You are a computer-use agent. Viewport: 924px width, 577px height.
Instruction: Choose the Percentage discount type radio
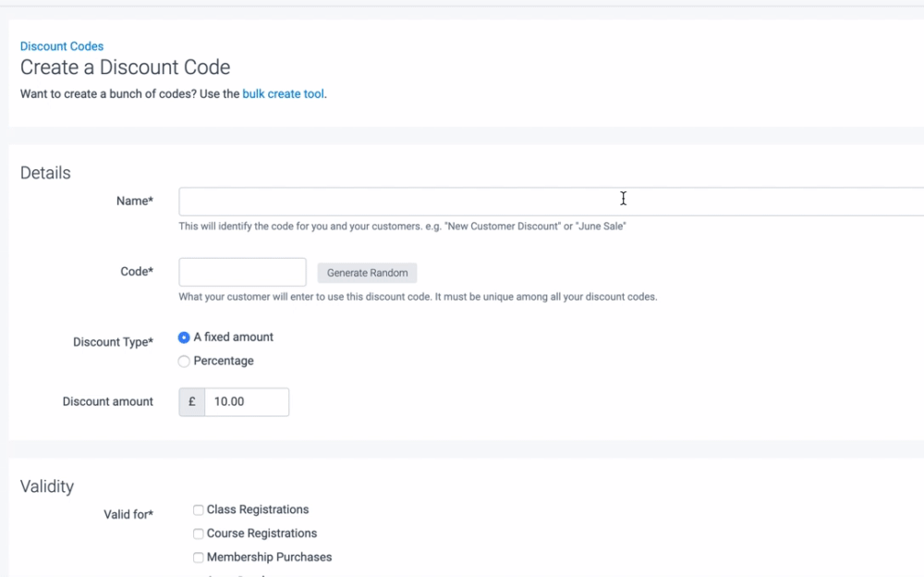click(x=184, y=362)
